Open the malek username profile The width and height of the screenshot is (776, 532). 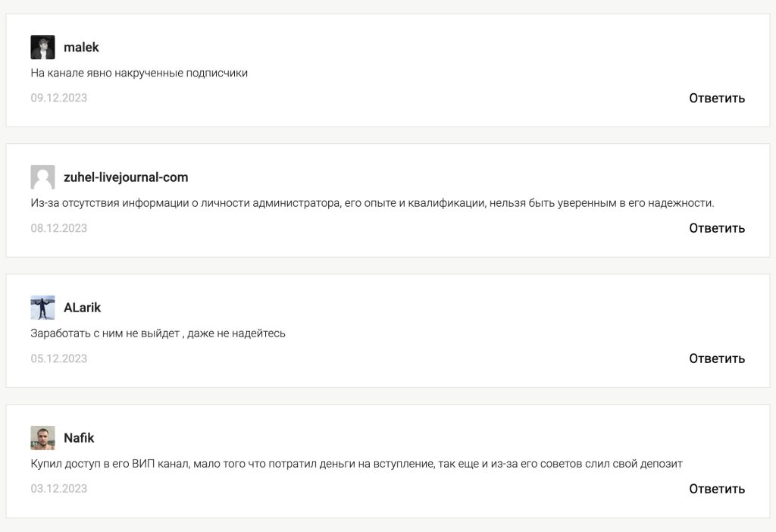[x=81, y=47]
